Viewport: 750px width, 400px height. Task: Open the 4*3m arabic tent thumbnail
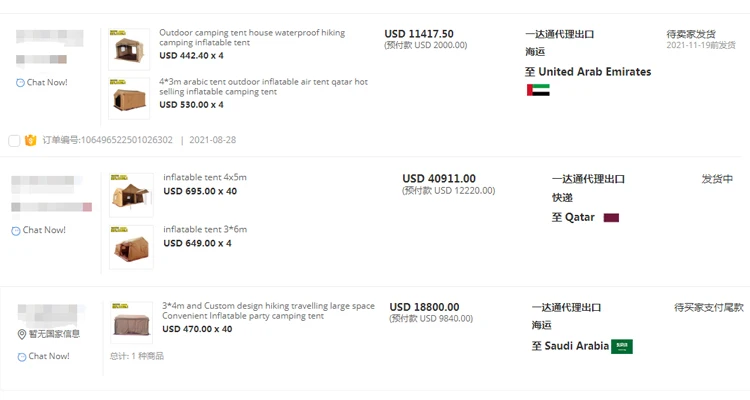[129, 99]
